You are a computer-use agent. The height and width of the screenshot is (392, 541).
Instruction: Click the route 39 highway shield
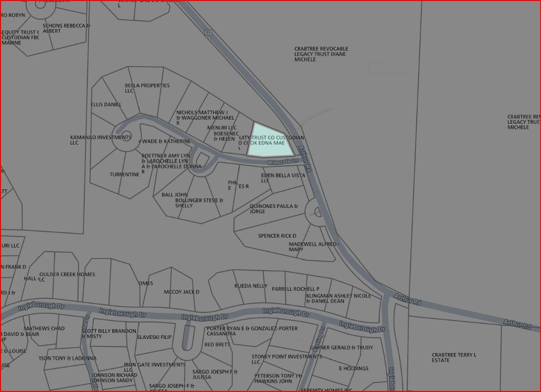pos(208,32)
